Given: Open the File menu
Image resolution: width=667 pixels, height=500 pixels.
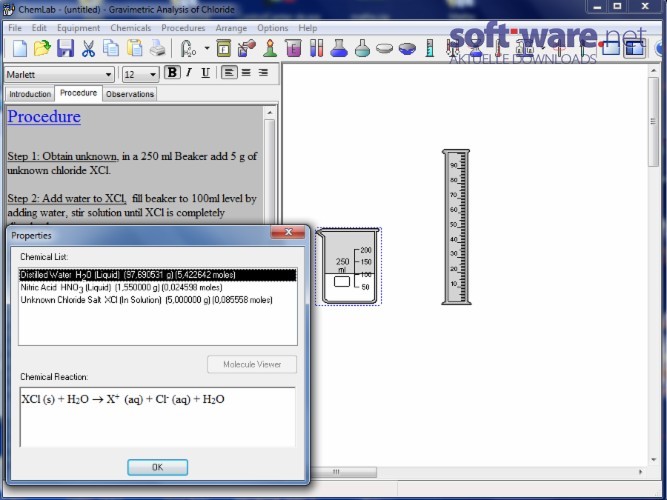Looking at the screenshot, I should pyautogui.click(x=14, y=28).
